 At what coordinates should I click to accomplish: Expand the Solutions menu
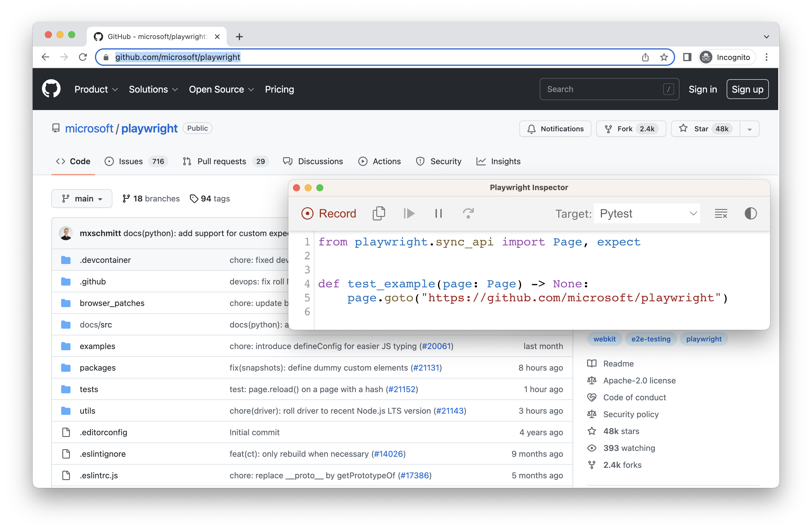pos(153,89)
